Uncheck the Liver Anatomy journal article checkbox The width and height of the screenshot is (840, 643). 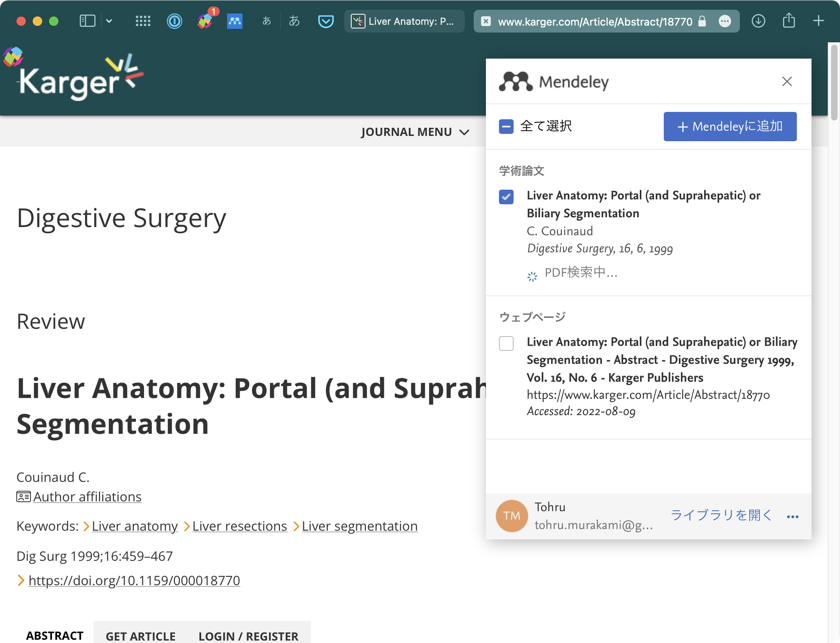coord(506,197)
